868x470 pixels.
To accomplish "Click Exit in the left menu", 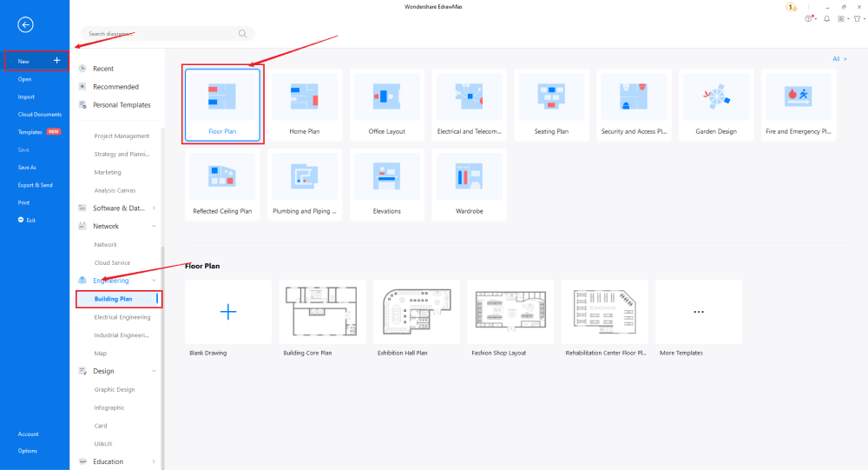I will pos(27,220).
